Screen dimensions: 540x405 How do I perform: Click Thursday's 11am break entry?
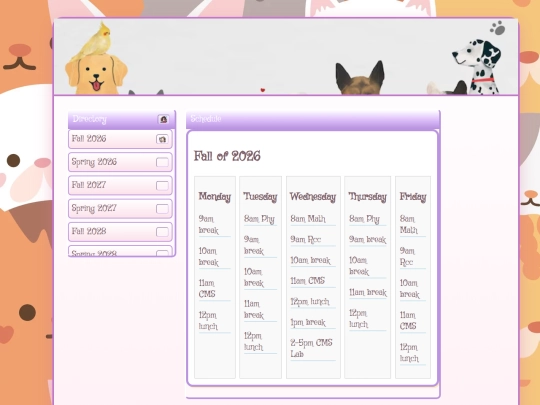tap(367, 293)
